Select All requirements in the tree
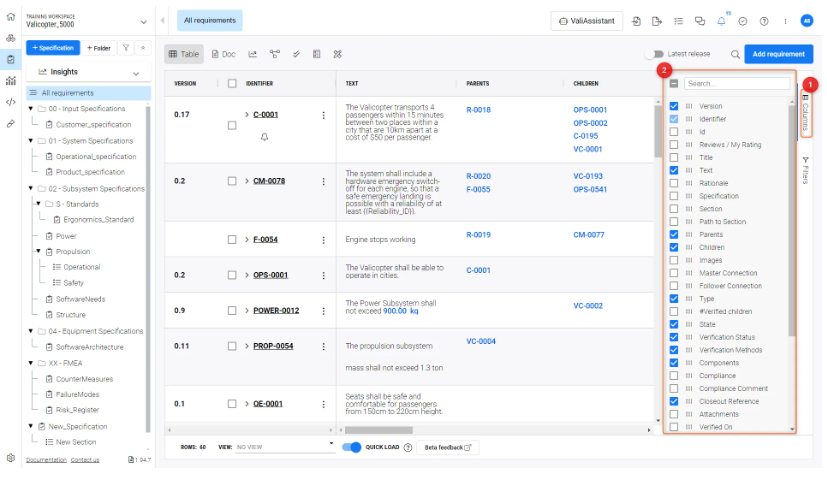 (89, 93)
